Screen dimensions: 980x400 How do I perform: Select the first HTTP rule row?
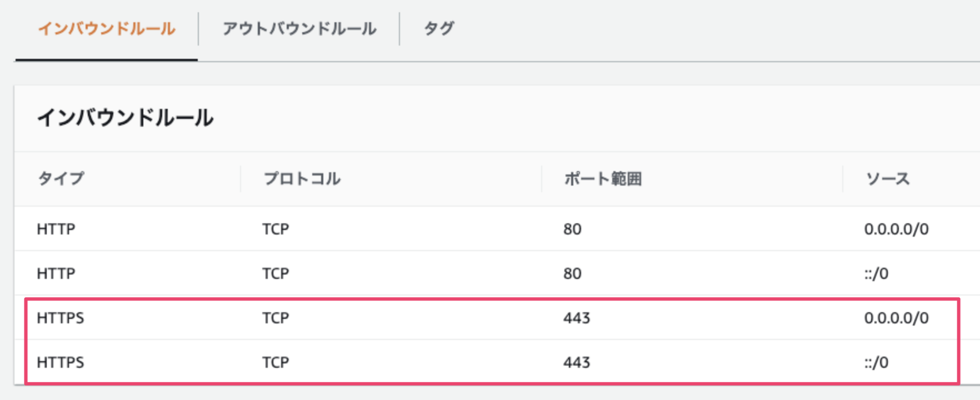pos(56,229)
